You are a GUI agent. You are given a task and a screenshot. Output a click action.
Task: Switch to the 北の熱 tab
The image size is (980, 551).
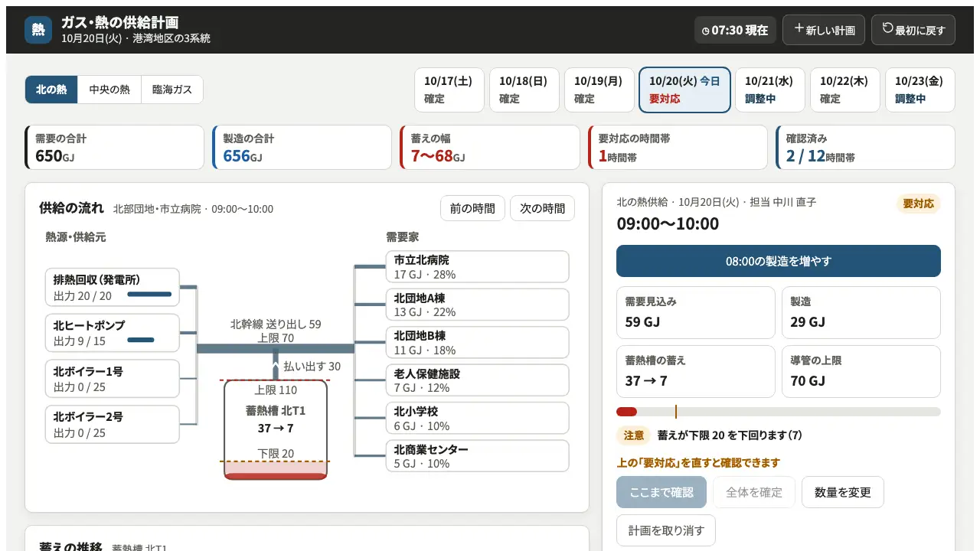51,90
